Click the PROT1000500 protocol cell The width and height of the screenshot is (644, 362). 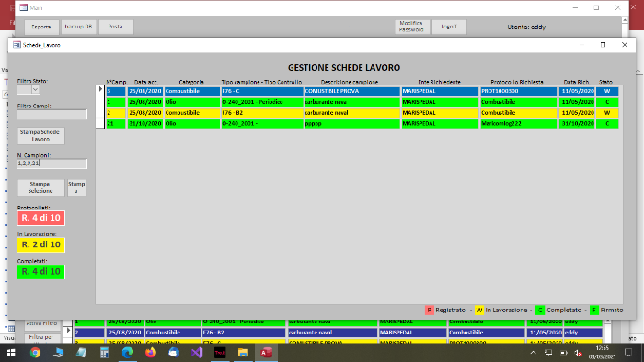[x=518, y=91]
